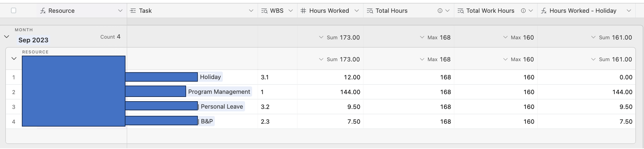Change the resource-level Max 168 summary

pos(435,59)
